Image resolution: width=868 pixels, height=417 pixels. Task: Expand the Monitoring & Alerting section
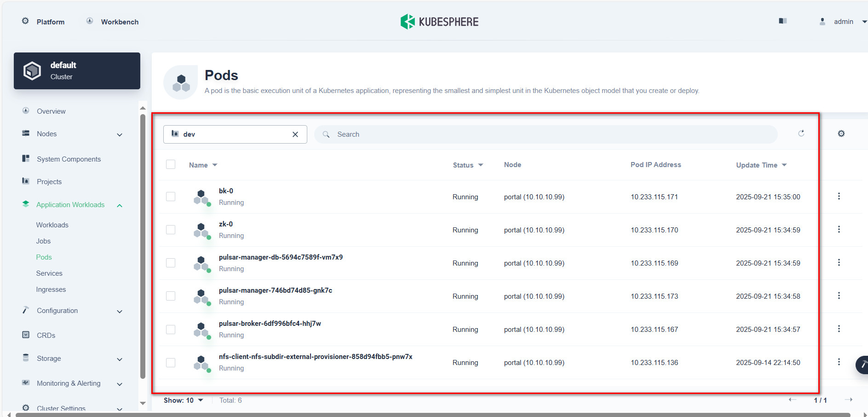120,384
